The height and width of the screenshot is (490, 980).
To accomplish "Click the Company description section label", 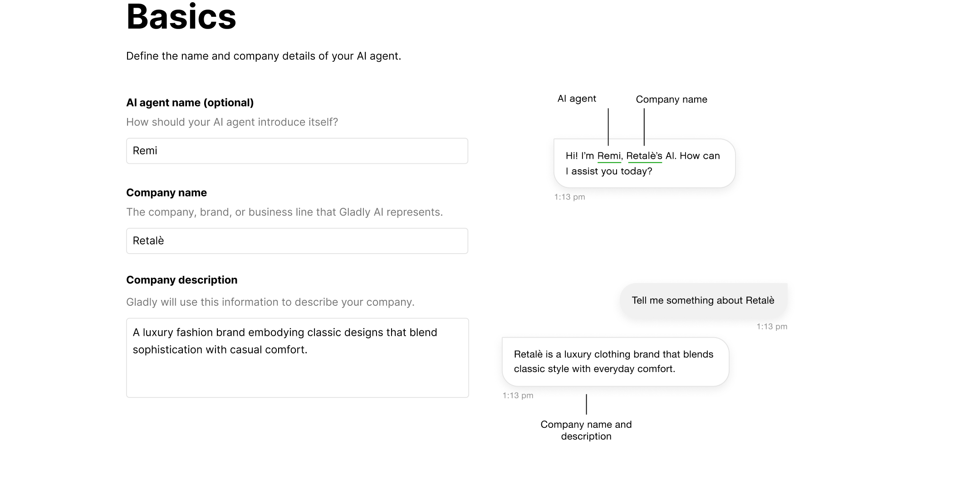I will coord(181,280).
